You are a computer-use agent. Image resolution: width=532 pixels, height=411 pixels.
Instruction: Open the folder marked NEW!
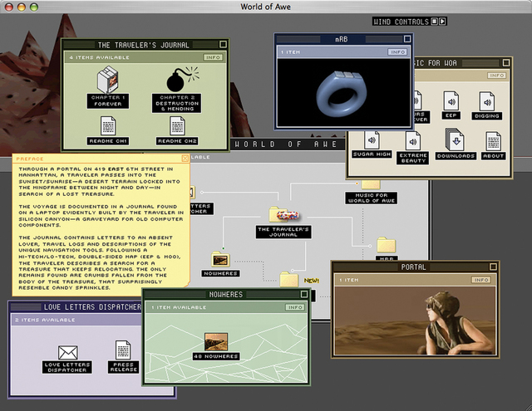(289, 280)
